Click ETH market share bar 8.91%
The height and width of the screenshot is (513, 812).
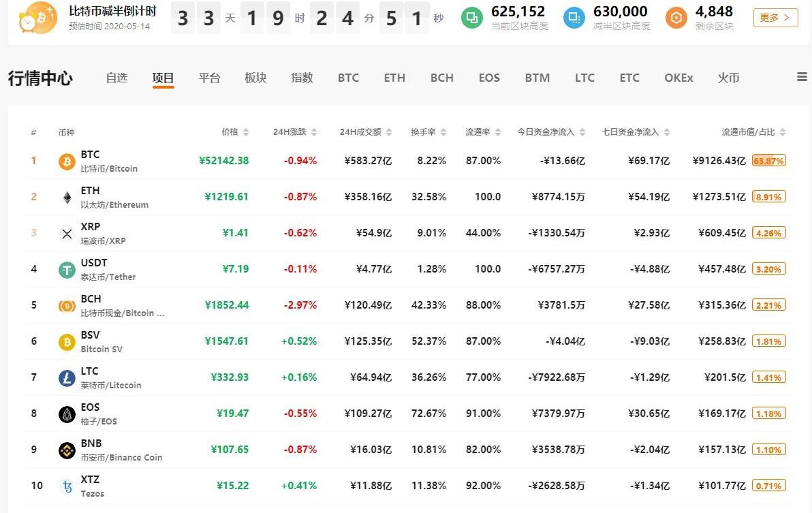769,197
